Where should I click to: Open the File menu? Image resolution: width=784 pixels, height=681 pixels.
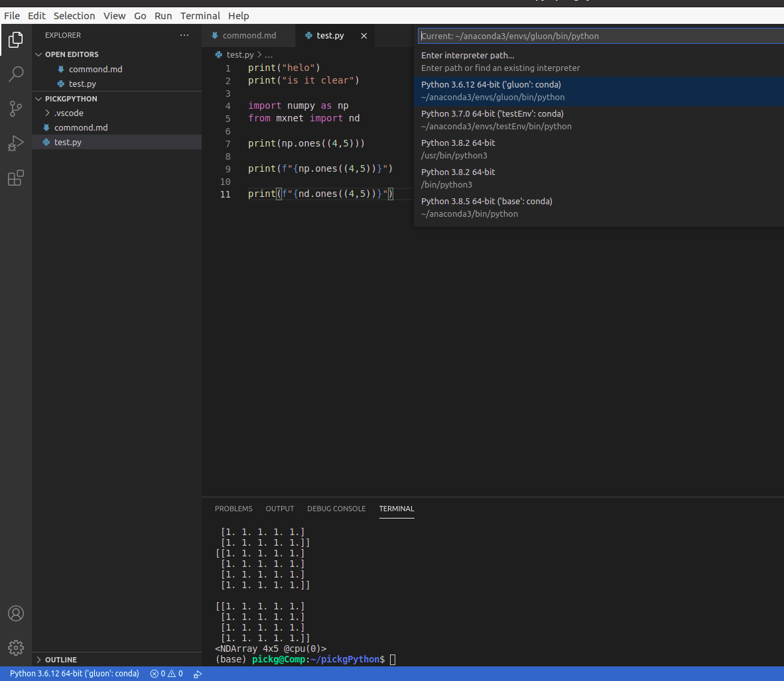[x=12, y=16]
